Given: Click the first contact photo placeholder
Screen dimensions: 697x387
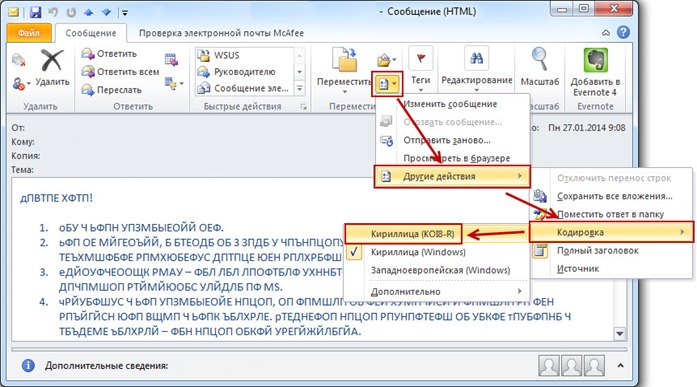Looking at the screenshot, I should 549,365.
